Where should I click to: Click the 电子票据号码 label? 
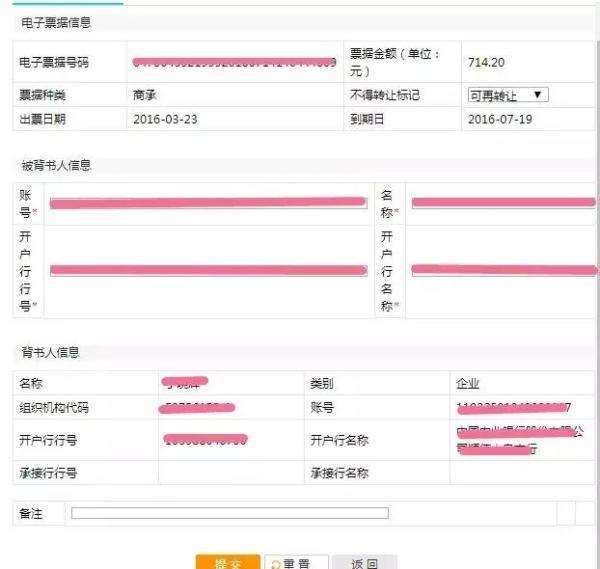[x=54, y=62]
